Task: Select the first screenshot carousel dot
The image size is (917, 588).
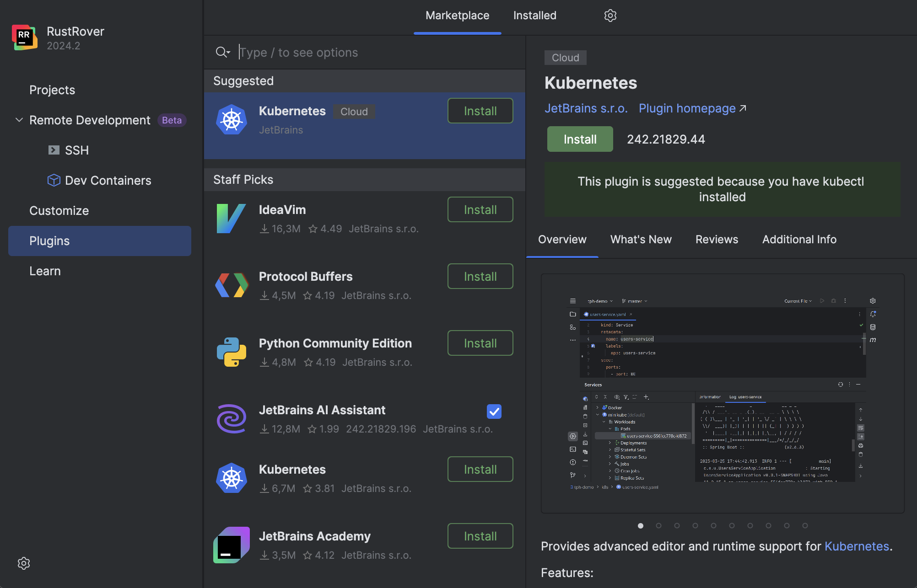Action: click(641, 526)
